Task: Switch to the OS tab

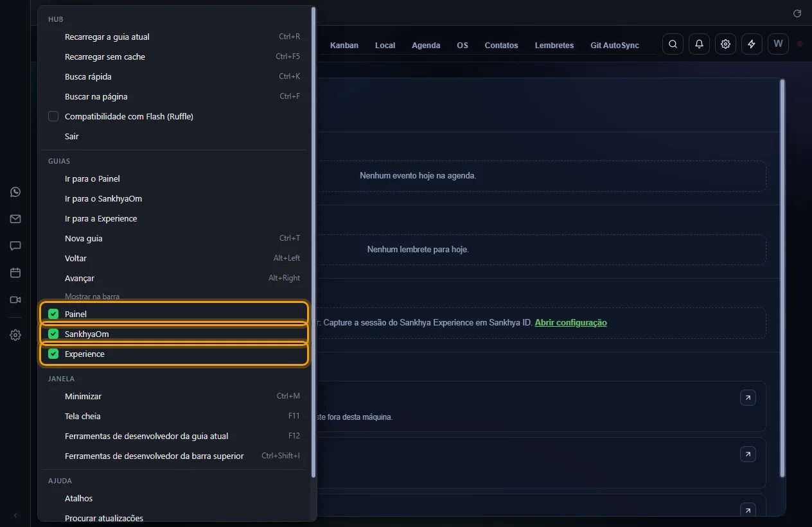Action: (463, 45)
